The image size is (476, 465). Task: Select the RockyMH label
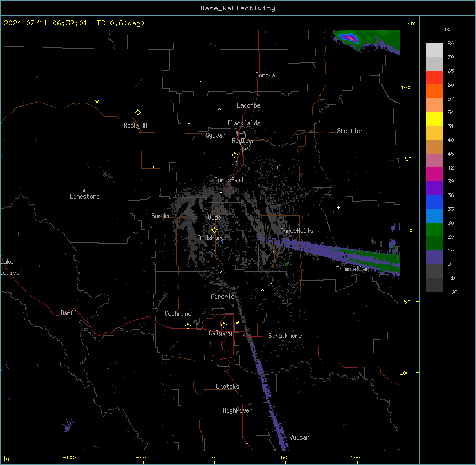(135, 125)
